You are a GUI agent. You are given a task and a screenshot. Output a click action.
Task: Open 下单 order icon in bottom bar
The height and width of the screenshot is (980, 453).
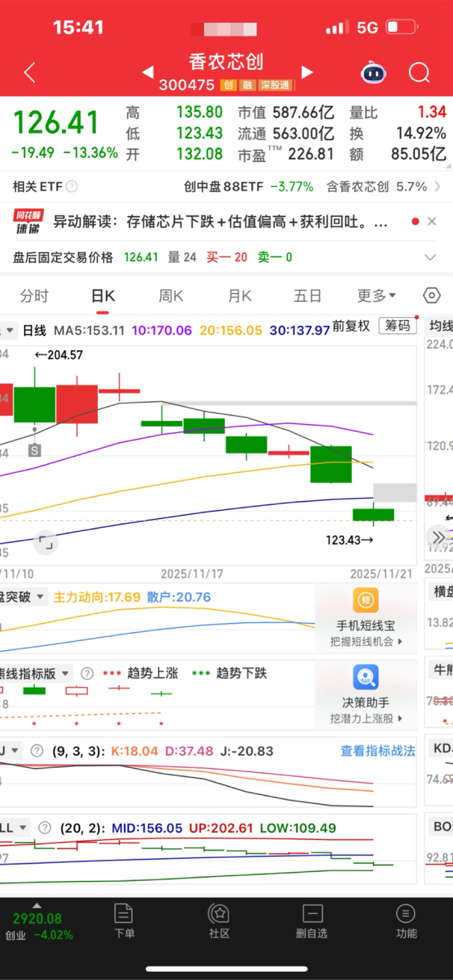pyautogui.click(x=124, y=920)
